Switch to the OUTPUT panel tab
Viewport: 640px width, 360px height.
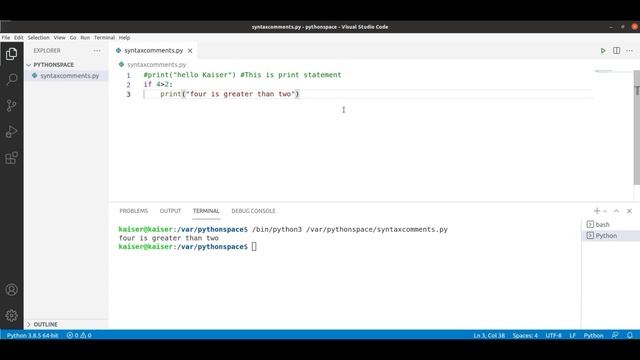[x=170, y=211]
